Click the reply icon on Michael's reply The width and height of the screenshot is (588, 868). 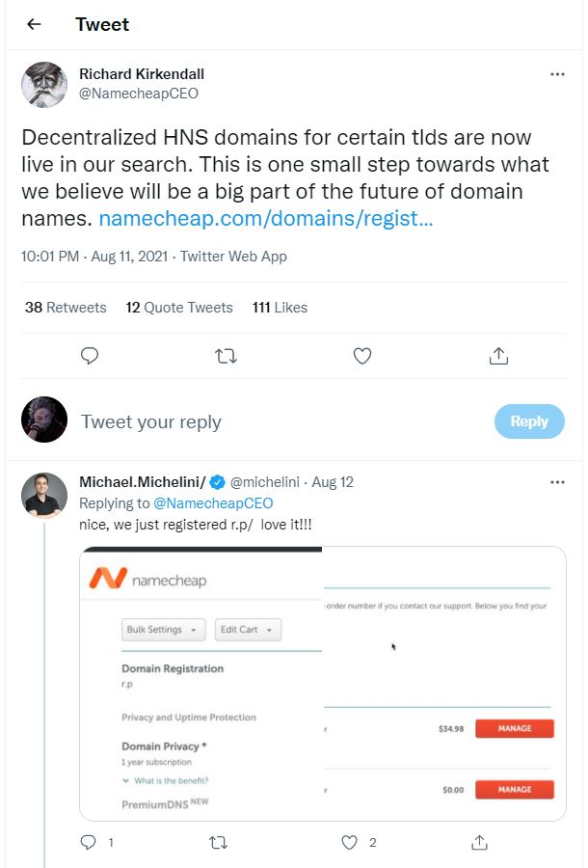(89, 841)
